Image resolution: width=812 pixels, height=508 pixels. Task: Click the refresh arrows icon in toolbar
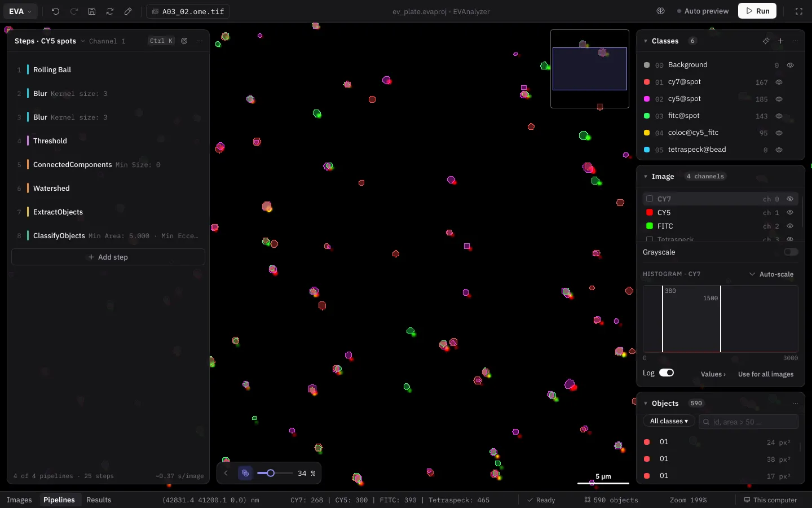click(x=110, y=11)
